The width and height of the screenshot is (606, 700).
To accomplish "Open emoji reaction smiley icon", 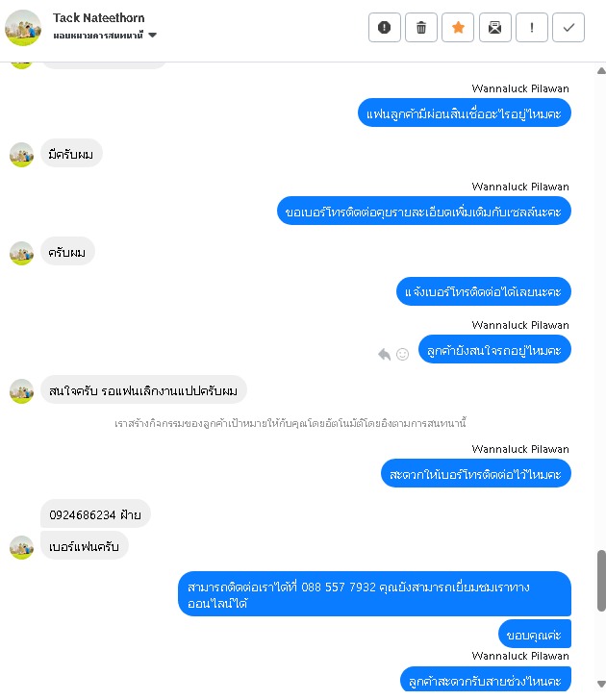I will click(x=403, y=354).
